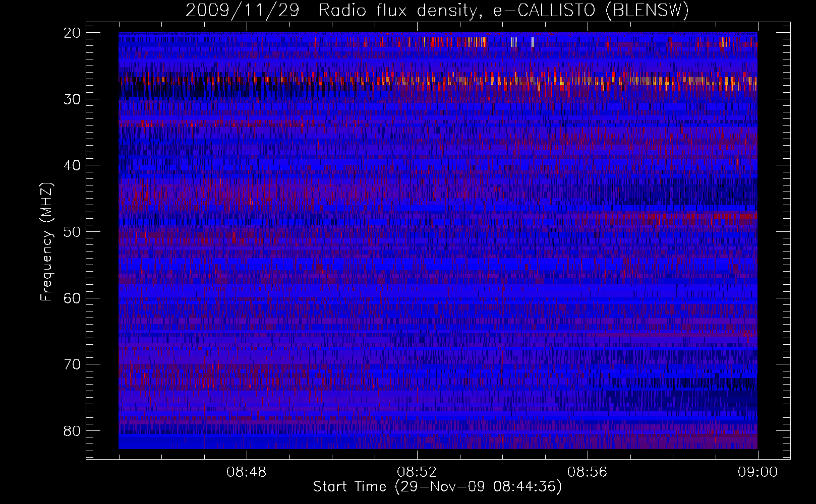Viewport: 816px width, 504px height.
Task: Click the 08:56 time tick label
Action: point(588,472)
